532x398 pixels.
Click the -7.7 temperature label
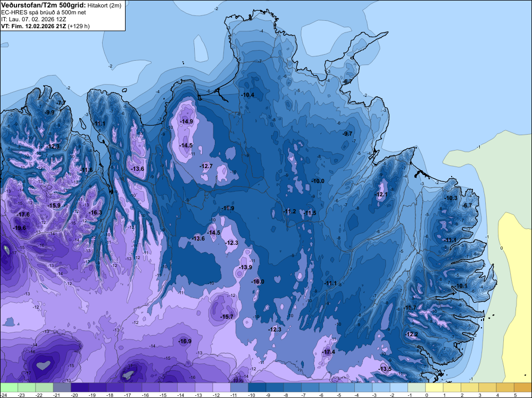61,103
